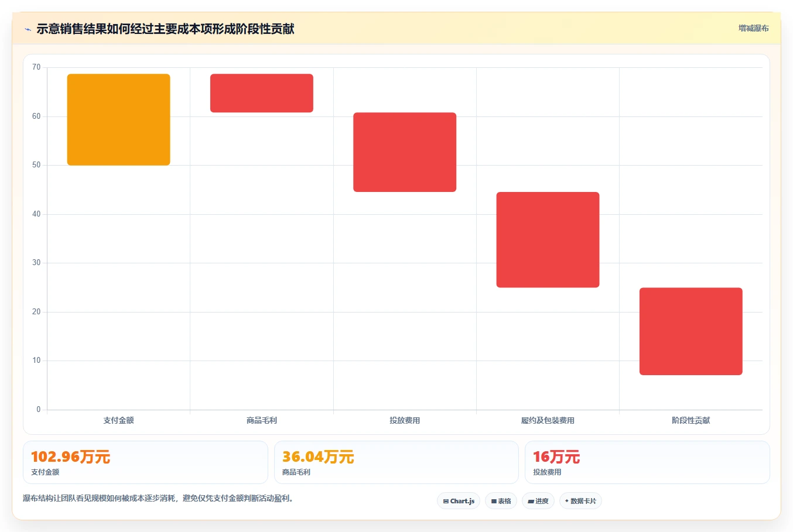Image resolution: width=793 pixels, height=532 pixels.
Task: Click the lightning icon beside the title
Action: click(28, 29)
